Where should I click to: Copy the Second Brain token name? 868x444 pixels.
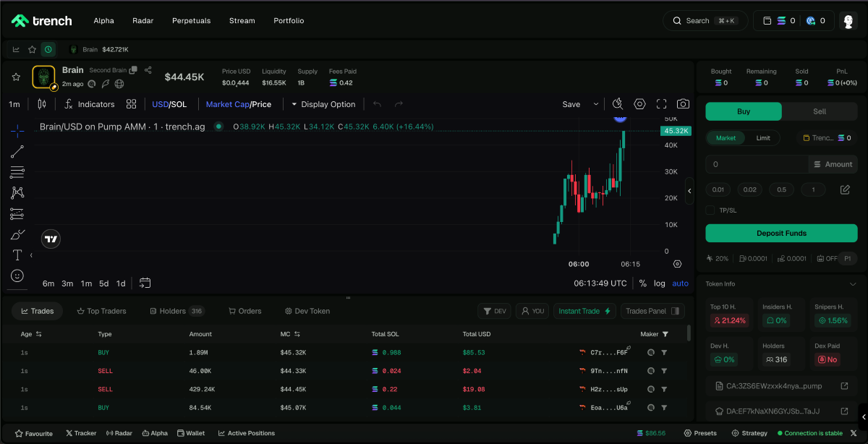(x=133, y=70)
